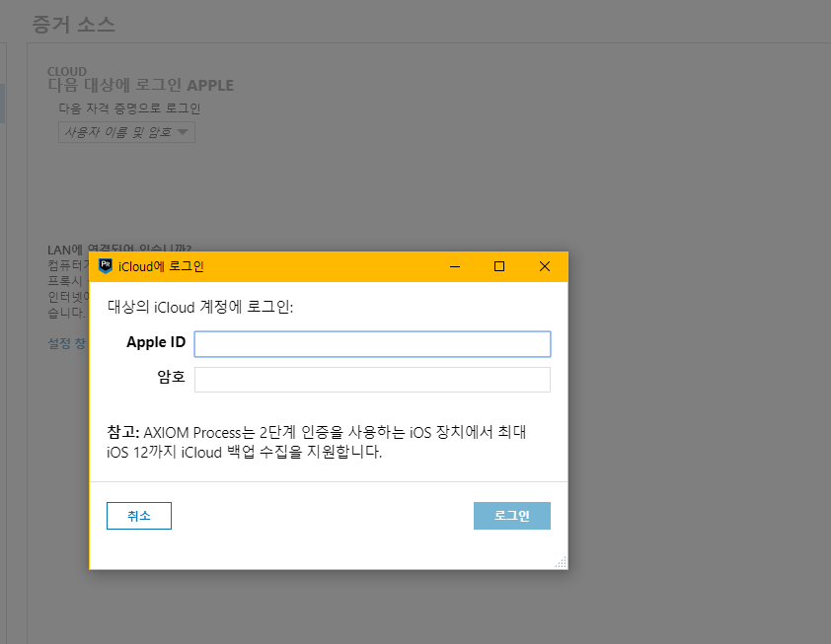Screen dimensions: 831x644
Task: Click the iCloud에 로그인 title text
Action: [x=161, y=266]
